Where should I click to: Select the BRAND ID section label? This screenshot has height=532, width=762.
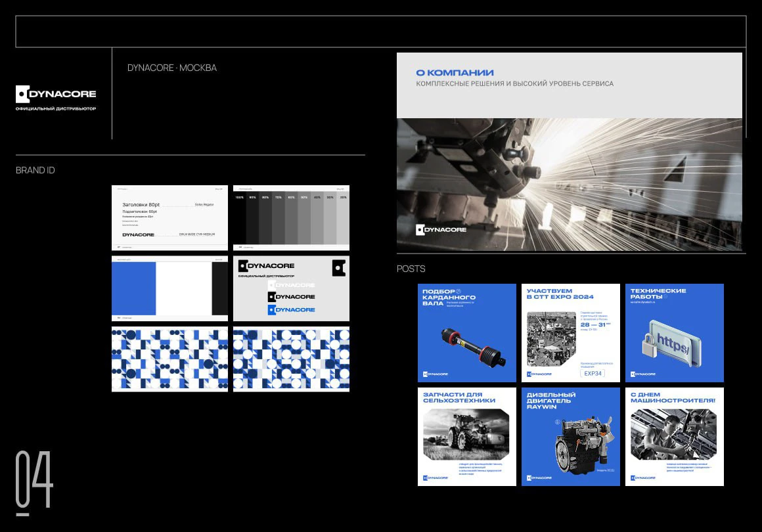35,170
